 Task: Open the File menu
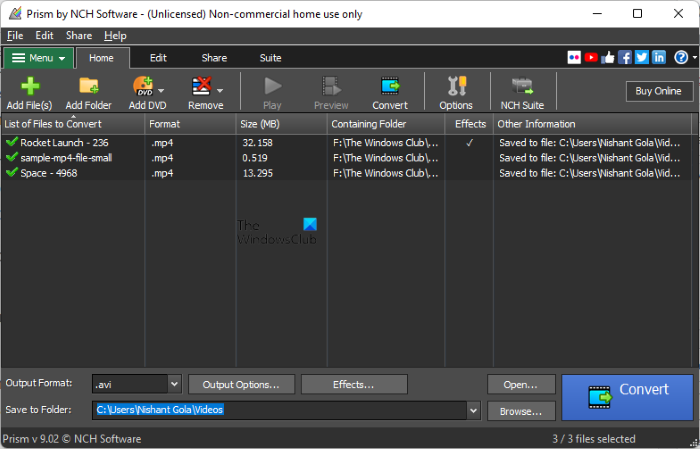click(15, 36)
